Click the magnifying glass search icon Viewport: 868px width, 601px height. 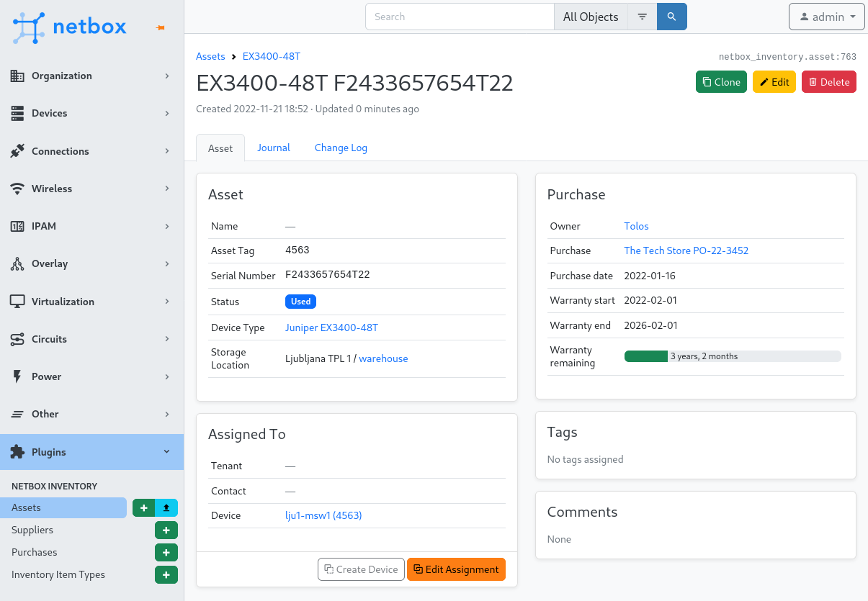[x=671, y=16]
